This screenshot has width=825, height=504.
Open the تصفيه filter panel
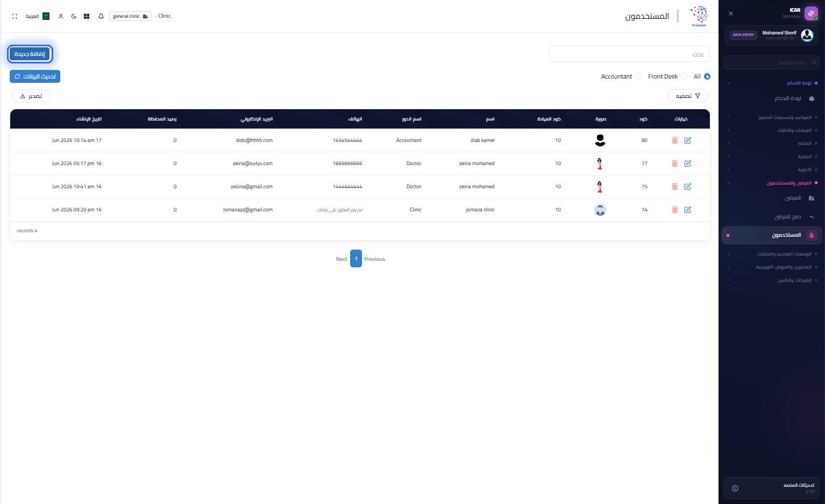coord(688,96)
